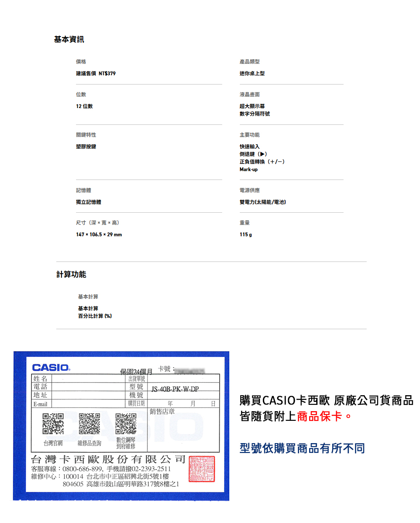Select the Mark-up feature text
This screenshot has height=523, width=420.
click(x=249, y=169)
